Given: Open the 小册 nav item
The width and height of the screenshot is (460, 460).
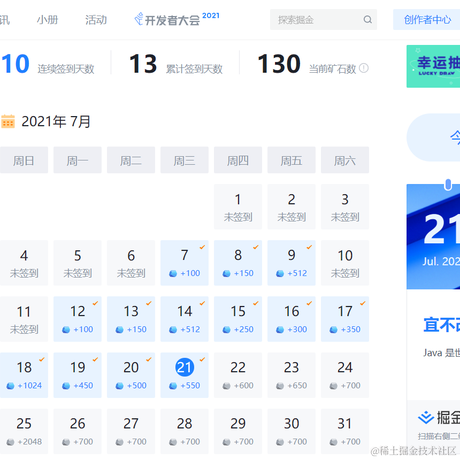Looking at the screenshot, I should pos(47,20).
